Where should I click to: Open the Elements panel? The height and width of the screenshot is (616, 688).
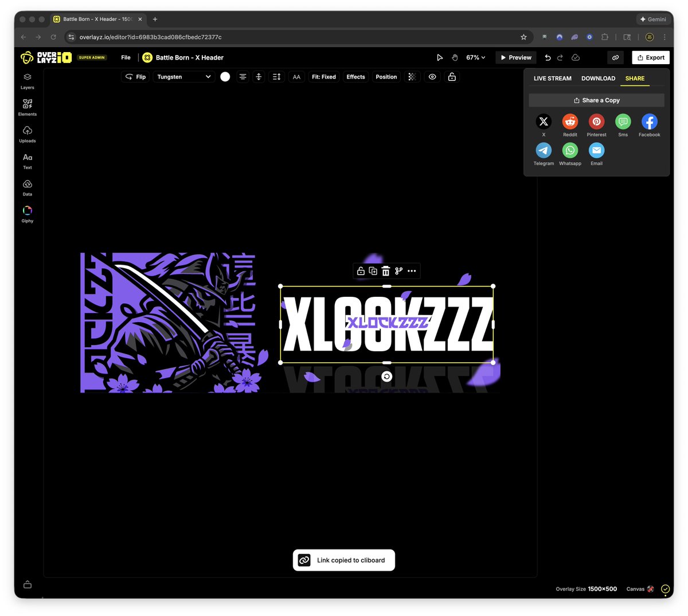coord(27,107)
